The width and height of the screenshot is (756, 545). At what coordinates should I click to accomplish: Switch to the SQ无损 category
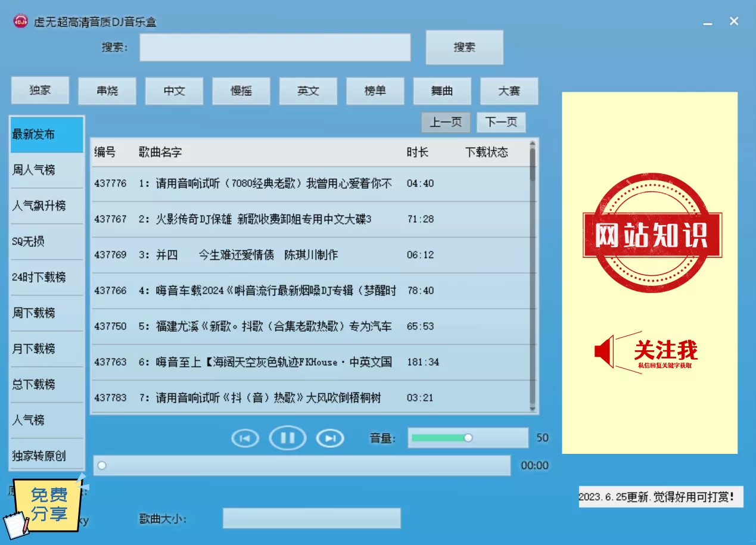(x=47, y=242)
